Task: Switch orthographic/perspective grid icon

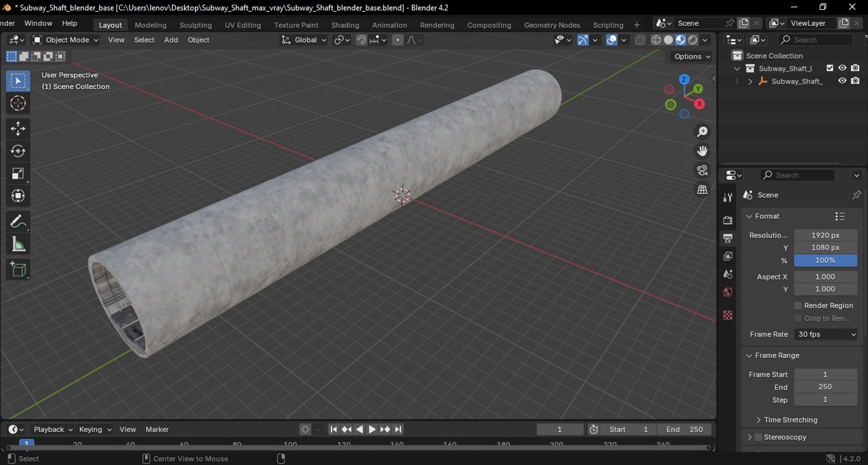Action: click(x=702, y=190)
